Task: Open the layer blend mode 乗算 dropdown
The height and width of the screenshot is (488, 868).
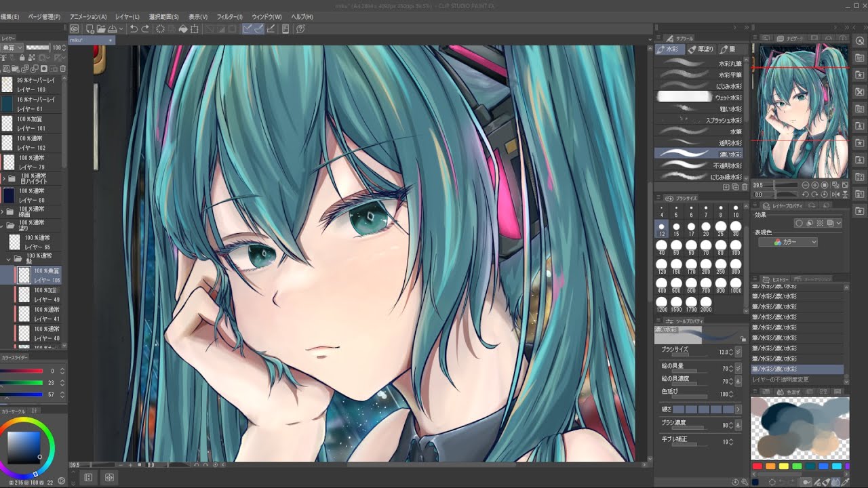Action: coord(12,47)
